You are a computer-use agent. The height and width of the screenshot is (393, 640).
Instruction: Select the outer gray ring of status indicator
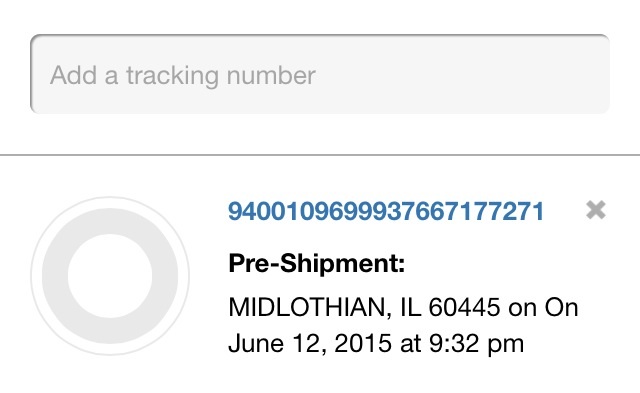tap(55, 276)
